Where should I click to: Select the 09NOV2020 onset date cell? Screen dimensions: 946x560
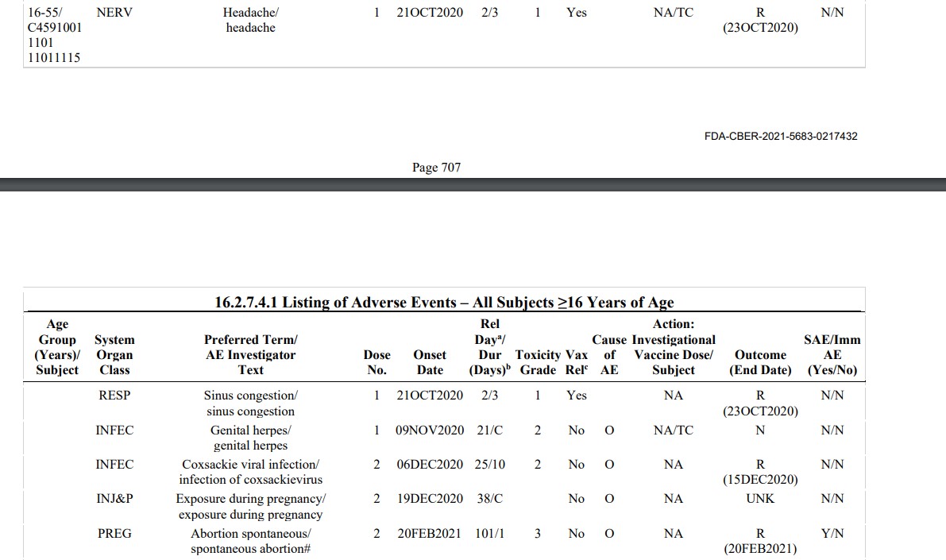coord(429,431)
